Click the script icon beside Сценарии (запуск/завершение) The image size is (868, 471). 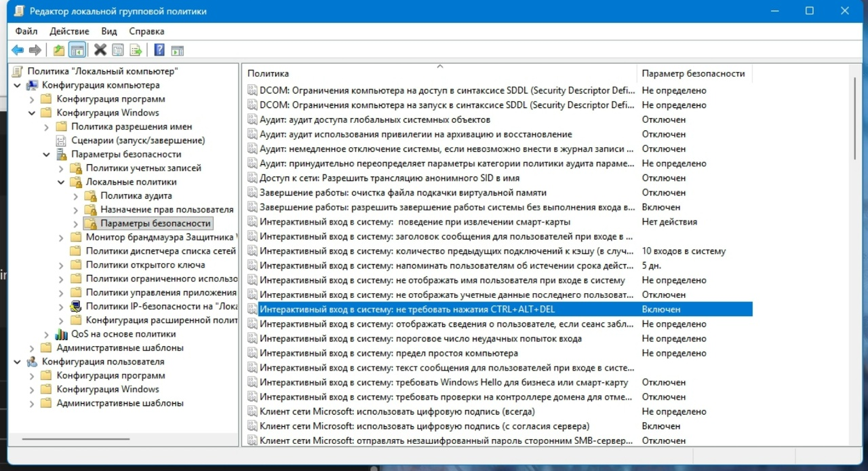click(62, 140)
